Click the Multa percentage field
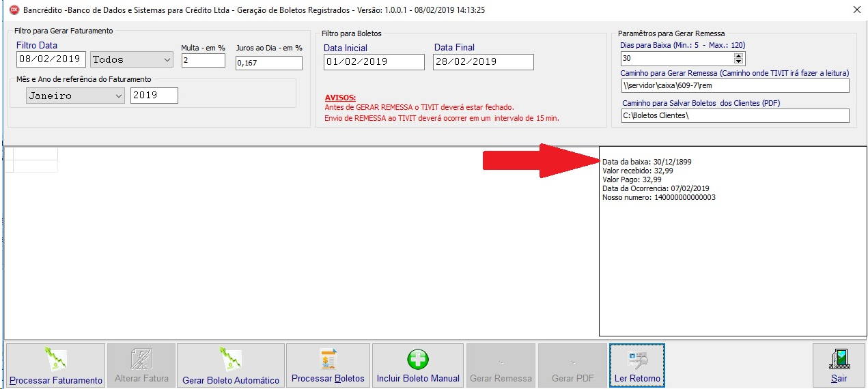The image size is (868, 389). (x=204, y=61)
